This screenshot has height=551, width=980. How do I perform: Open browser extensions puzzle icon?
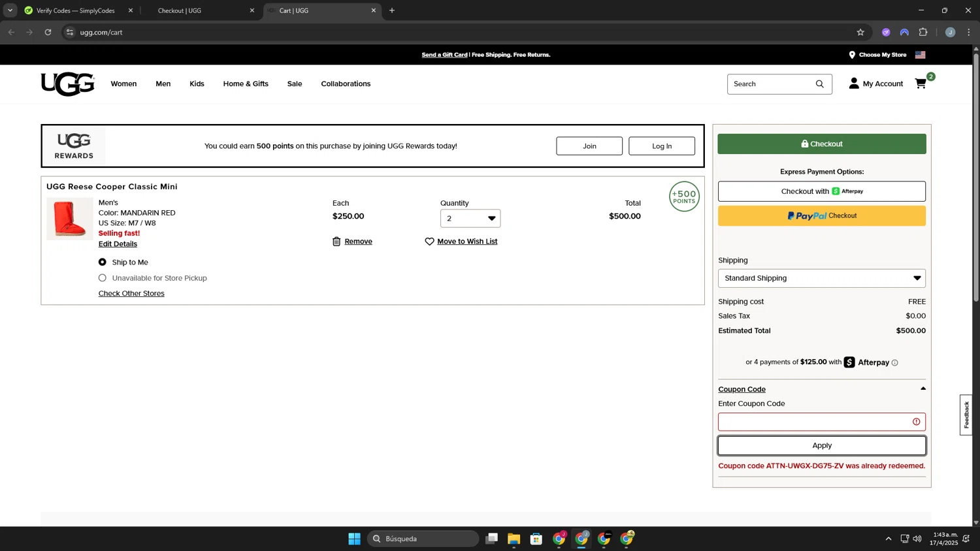pyautogui.click(x=923, y=32)
